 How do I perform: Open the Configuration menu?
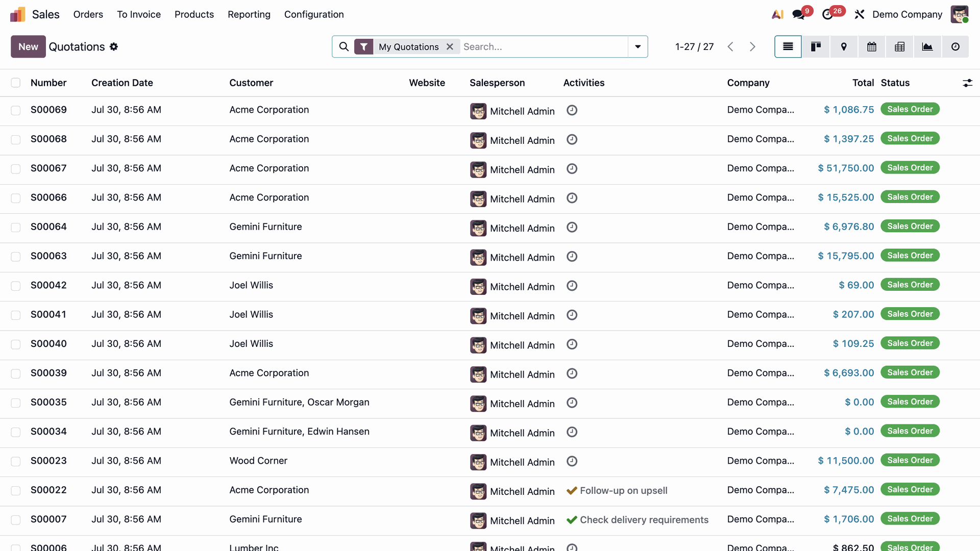pos(314,14)
